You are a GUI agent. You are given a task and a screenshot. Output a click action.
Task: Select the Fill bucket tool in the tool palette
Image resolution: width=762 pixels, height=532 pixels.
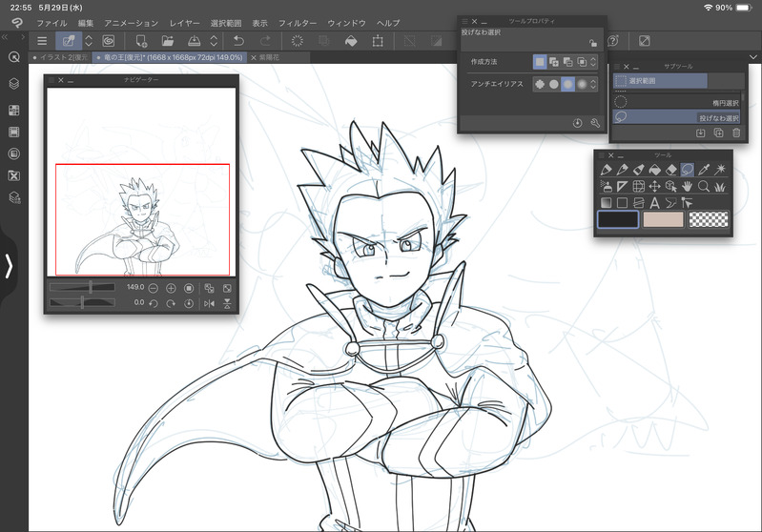654,170
